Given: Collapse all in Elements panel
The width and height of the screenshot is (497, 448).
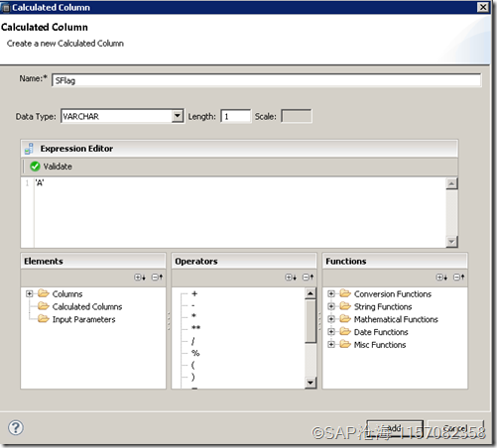Looking at the screenshot, I should click(157, 278).
